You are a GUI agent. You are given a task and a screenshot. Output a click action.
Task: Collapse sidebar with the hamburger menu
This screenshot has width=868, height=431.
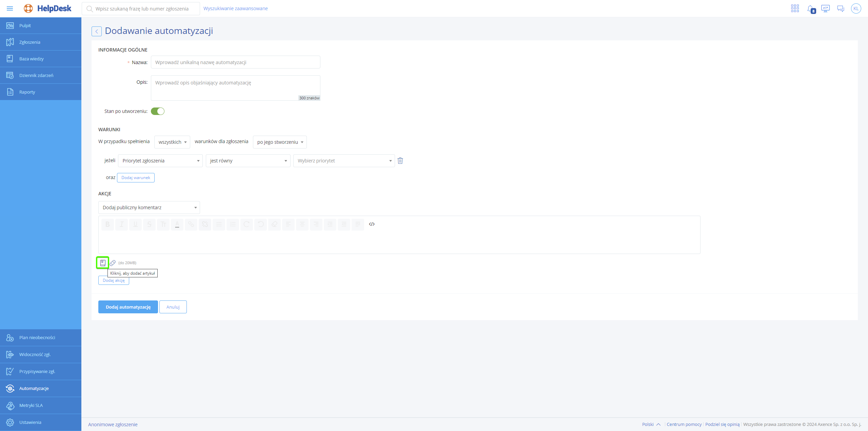10,8
